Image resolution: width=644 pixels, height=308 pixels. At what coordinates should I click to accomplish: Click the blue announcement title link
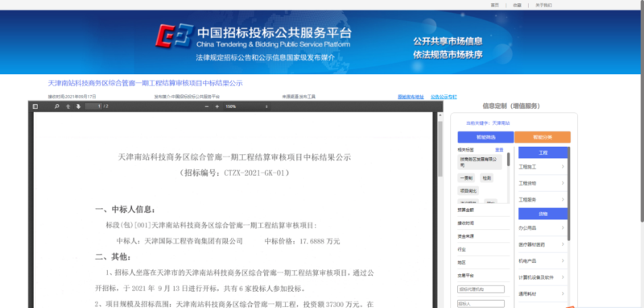(146, 83)
